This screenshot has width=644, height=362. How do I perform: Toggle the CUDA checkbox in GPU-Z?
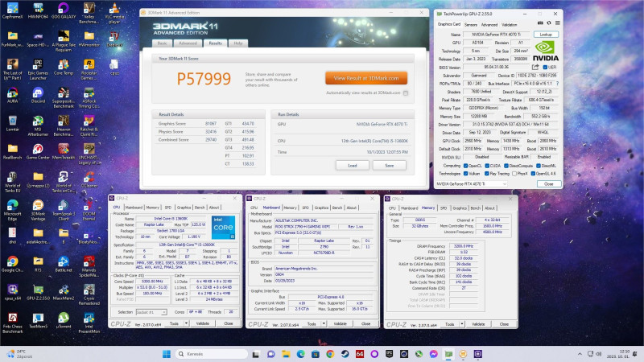(487, 166)
